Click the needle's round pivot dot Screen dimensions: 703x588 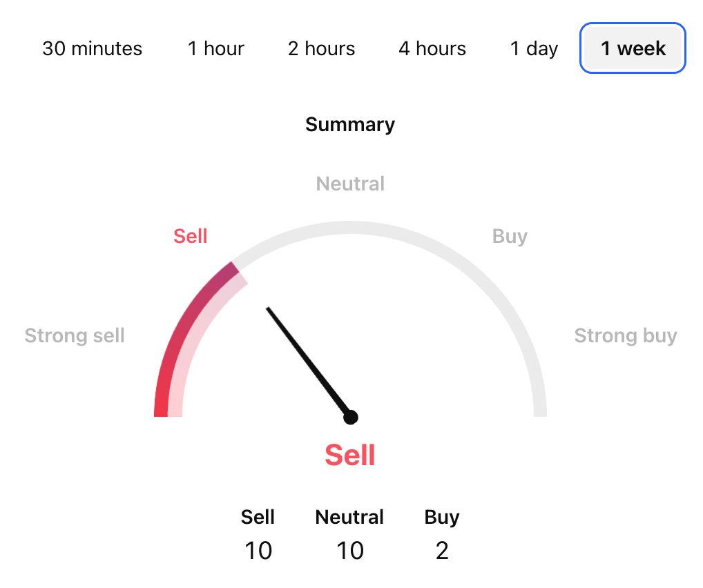[x=351, y=417]
